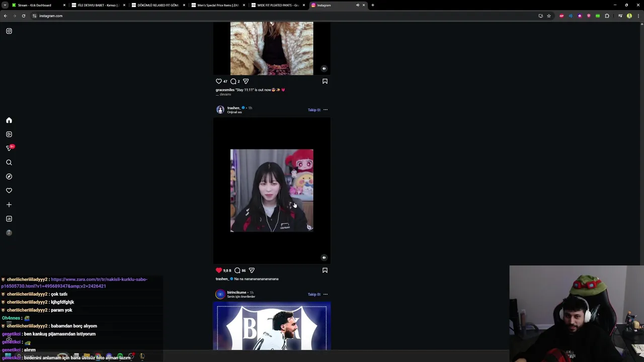Save the trashen_ post with the bookmark icon
644x362 pixels.
[325, 270]
